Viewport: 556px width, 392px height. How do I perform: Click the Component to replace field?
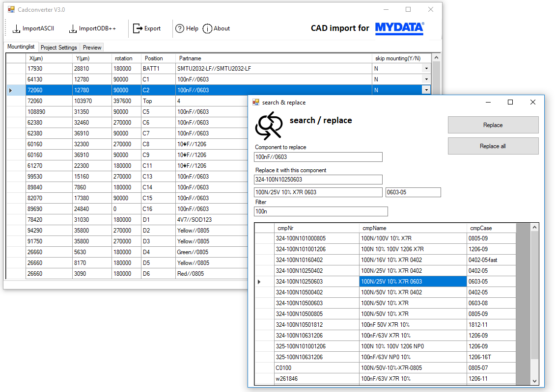click(318, 157)
